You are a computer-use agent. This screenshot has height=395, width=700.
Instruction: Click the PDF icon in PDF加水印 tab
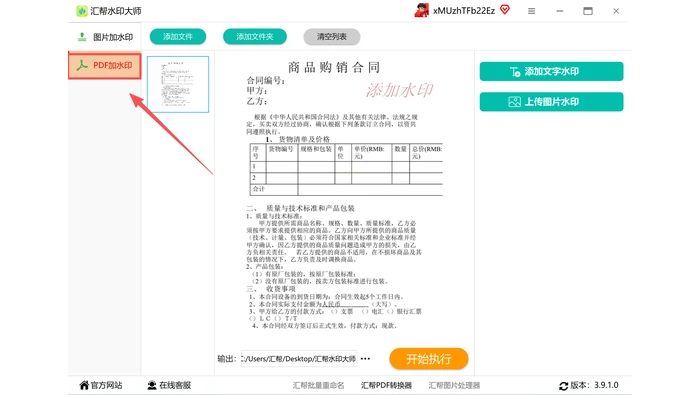(x=82, y=66)
